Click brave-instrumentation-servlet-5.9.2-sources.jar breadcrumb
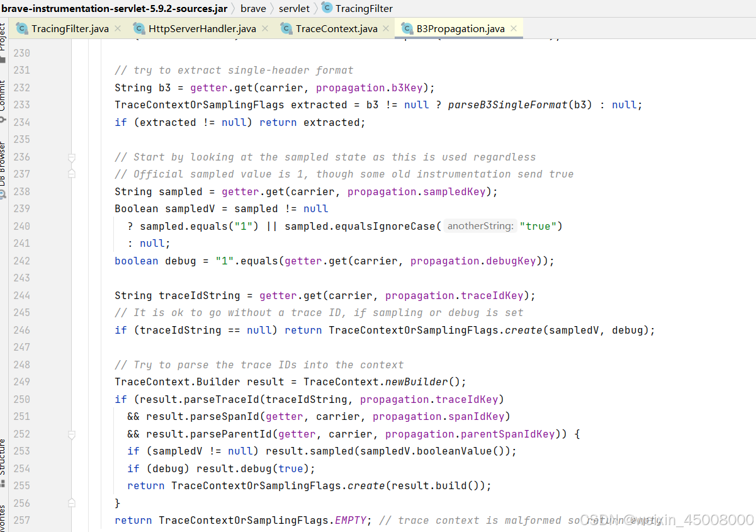 [115, 8]
